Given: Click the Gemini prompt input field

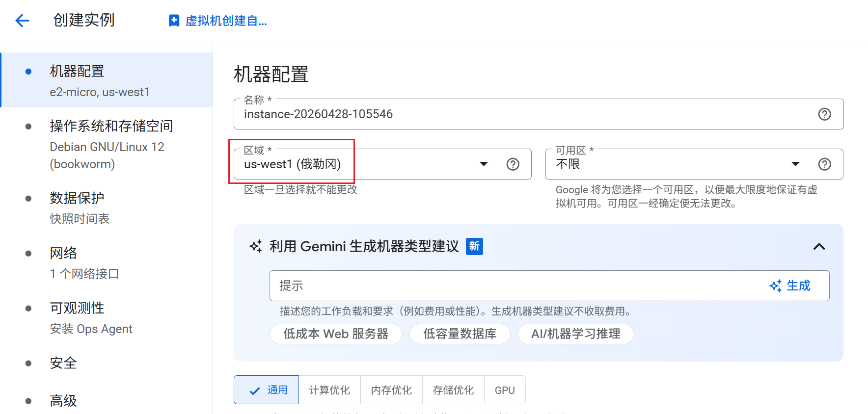Looking at the screenshot, I should tap(515, 285).
